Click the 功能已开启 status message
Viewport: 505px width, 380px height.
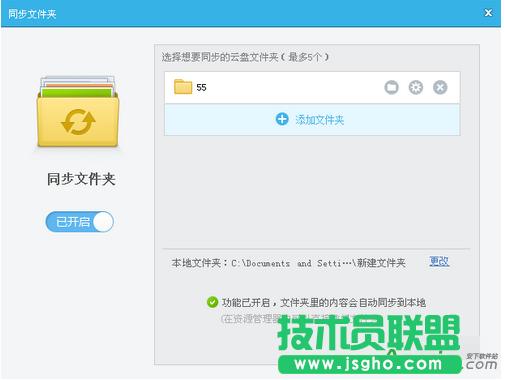tap(324, 303)
